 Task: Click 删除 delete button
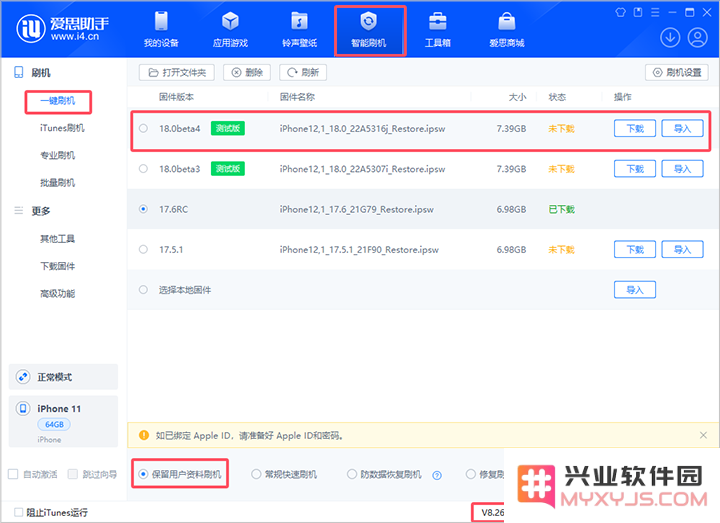pyautogui.click(x=247, y=73)
